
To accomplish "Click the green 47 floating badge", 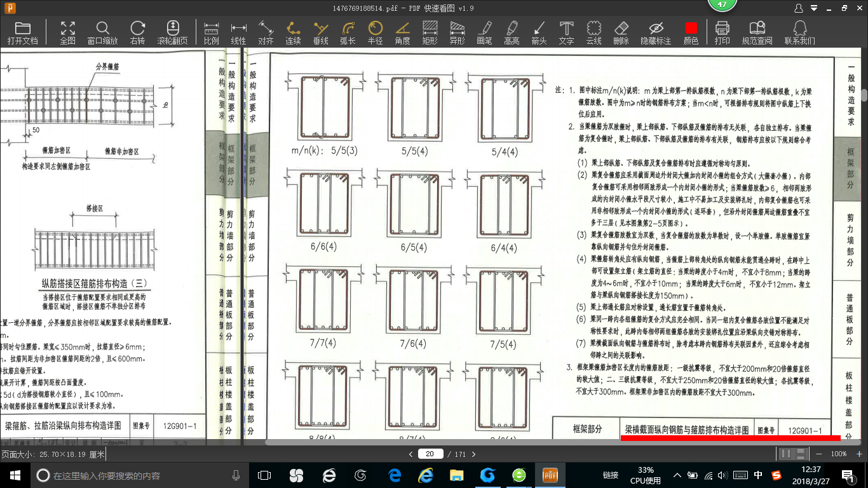I will [x=722, y=4].
